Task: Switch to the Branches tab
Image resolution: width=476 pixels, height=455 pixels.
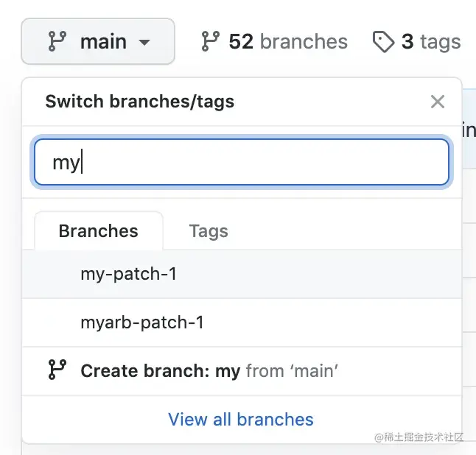Action: (98, 231)
